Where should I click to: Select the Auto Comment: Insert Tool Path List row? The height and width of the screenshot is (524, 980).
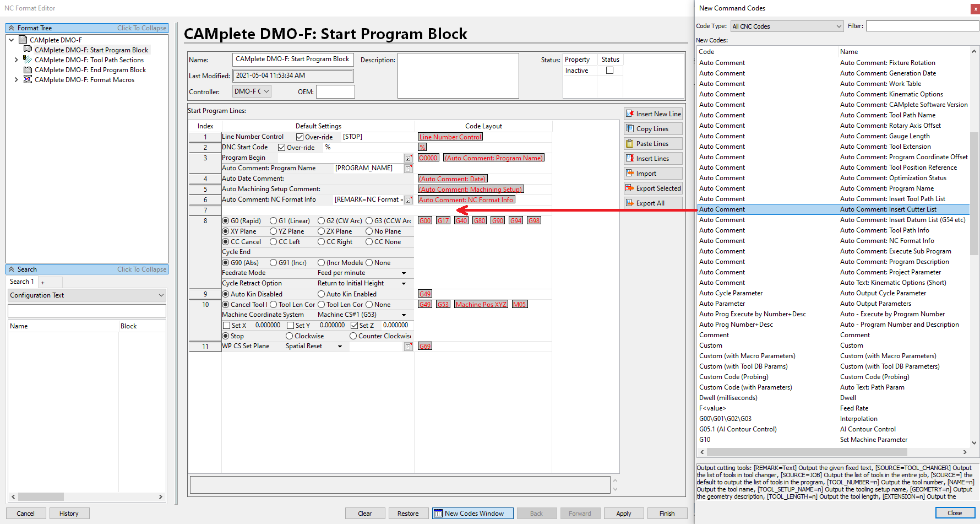coord(834,199)
